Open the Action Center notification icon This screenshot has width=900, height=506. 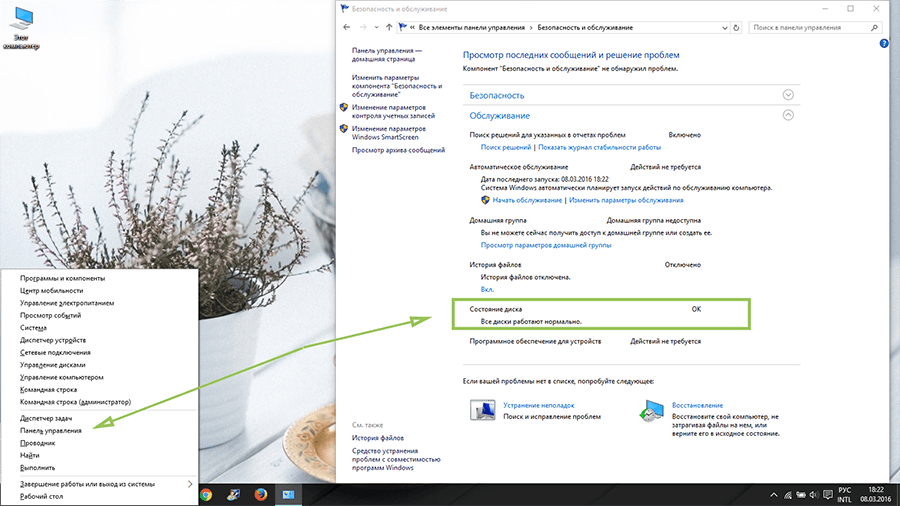828,495
